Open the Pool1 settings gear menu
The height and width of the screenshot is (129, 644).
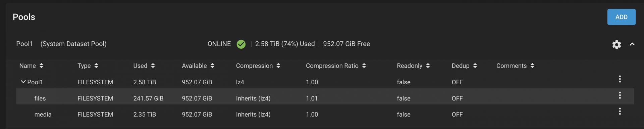(x=616, y=44)
